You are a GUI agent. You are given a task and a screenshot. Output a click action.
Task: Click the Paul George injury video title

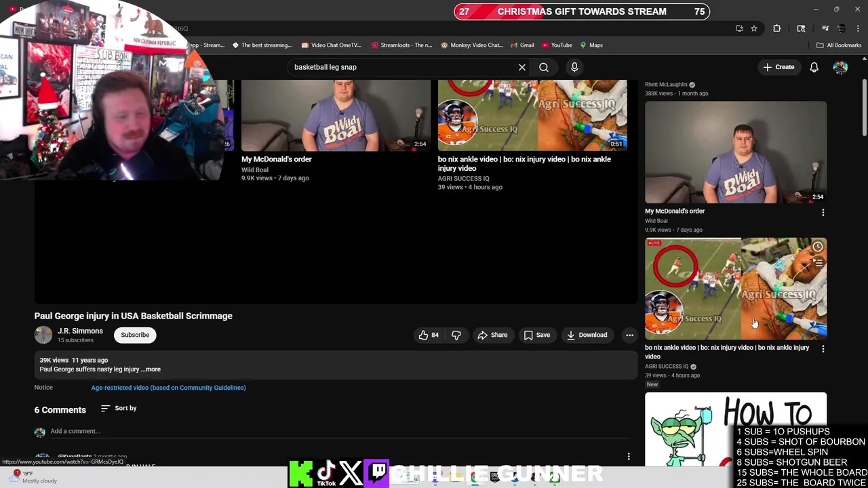(134, 316)
